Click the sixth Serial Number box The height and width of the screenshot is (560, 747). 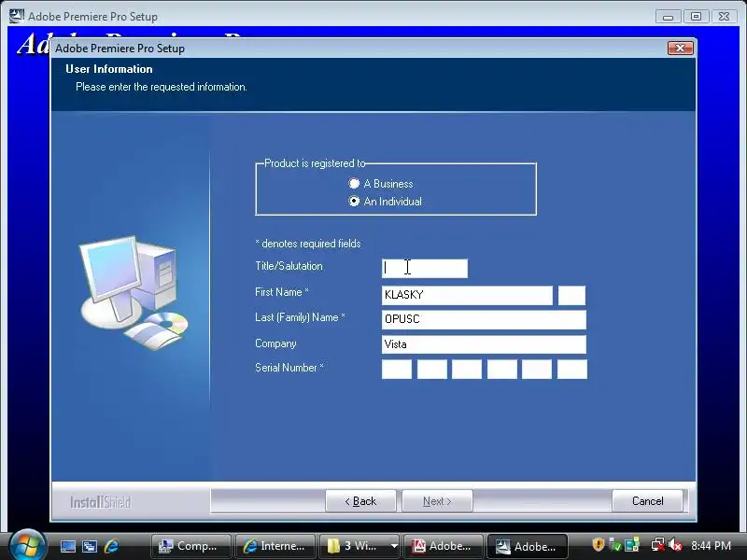coord(572,369)
